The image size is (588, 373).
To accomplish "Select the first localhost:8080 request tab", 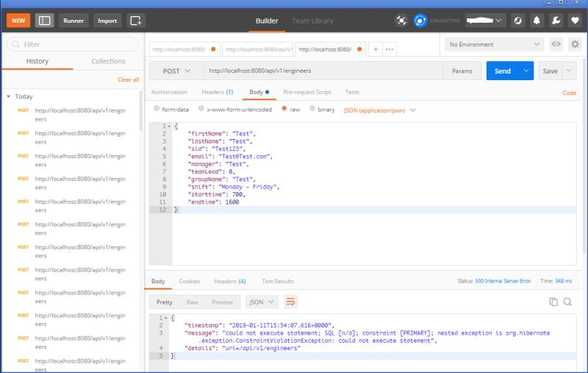I will pyautogui.click(x=184, y=49).
